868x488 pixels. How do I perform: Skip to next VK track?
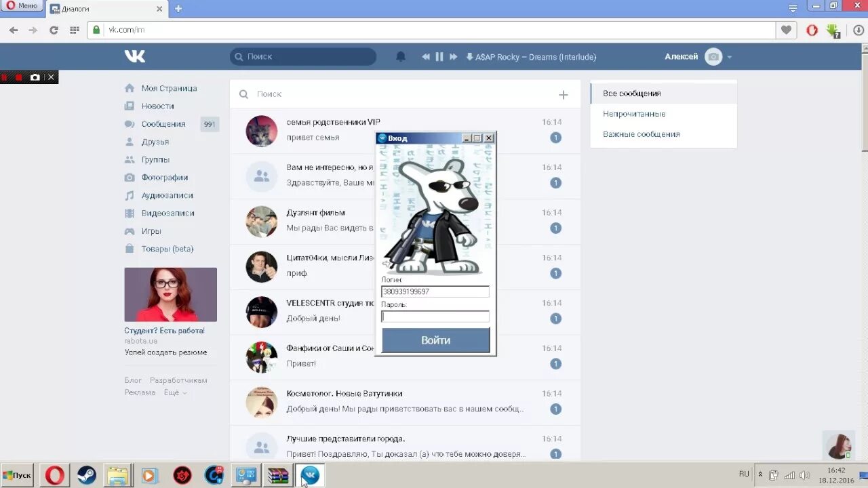pyautogui.click(x=453, y=57)
